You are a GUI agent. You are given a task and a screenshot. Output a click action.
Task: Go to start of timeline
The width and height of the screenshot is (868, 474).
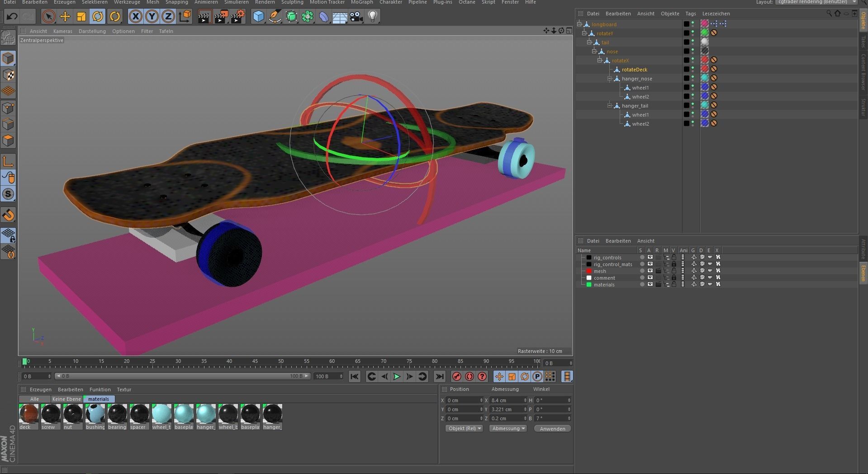[354, 376]
